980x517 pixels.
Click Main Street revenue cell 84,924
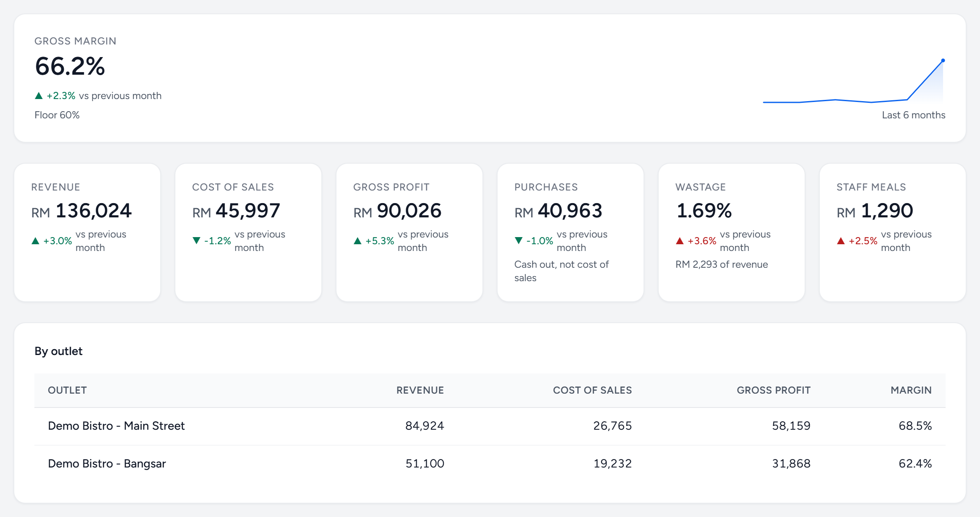tap(425, 426)
